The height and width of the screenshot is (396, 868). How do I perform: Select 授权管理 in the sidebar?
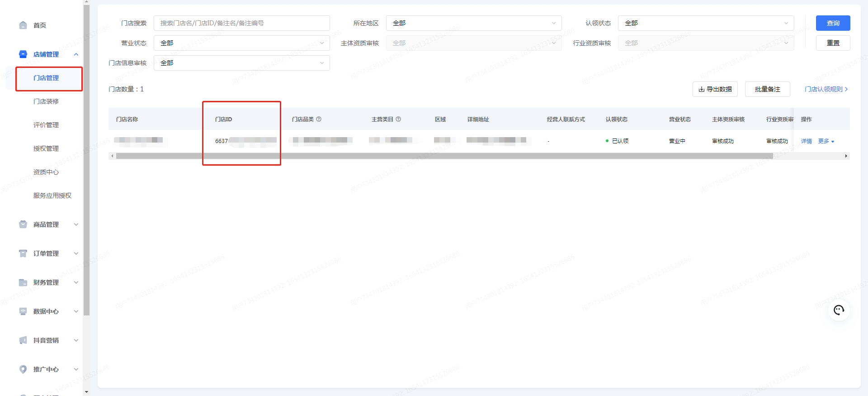46,148
